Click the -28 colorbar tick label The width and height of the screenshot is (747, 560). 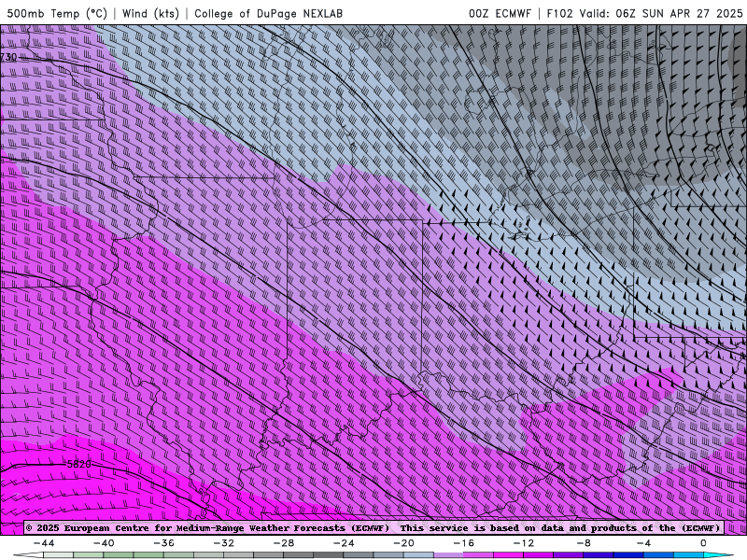pyautogui.click(x=284, y=543)
